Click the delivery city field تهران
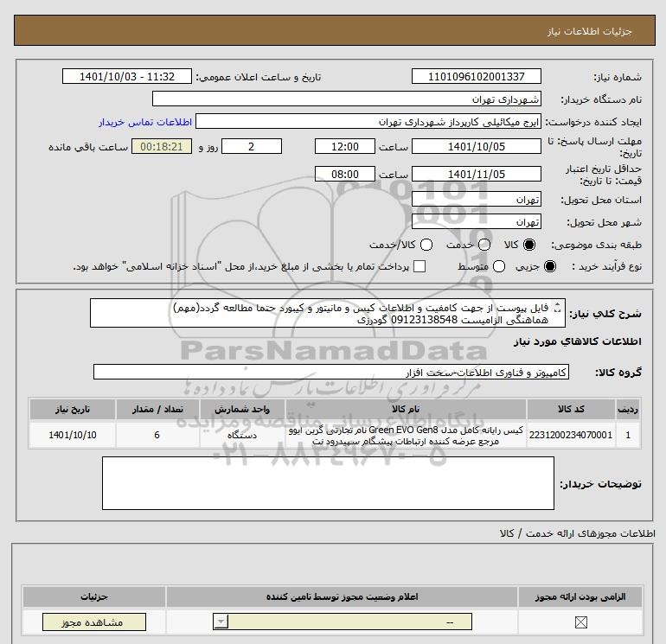Image resolution: width=666 pixels, height=644 pixels. point(476,221)
